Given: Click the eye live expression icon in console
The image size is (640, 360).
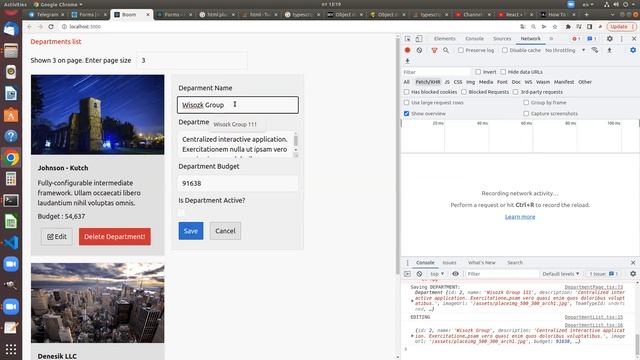Looking at the screenshot, I should (x=456, y=274).
